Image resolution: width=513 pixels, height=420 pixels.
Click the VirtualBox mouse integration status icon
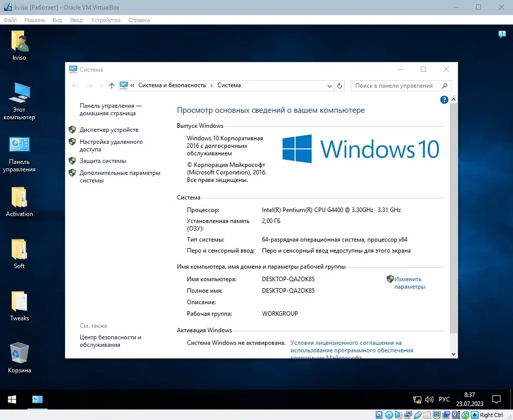coord(465,415)
